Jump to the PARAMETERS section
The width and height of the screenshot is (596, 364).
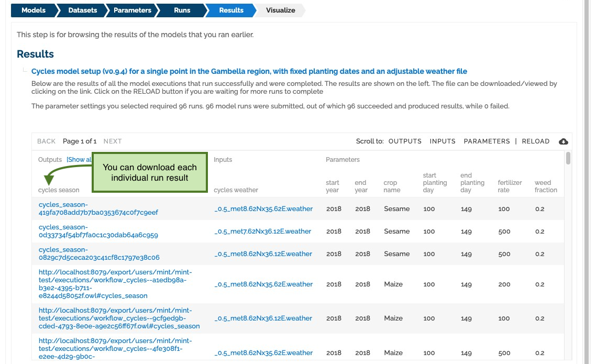(487, 141)
